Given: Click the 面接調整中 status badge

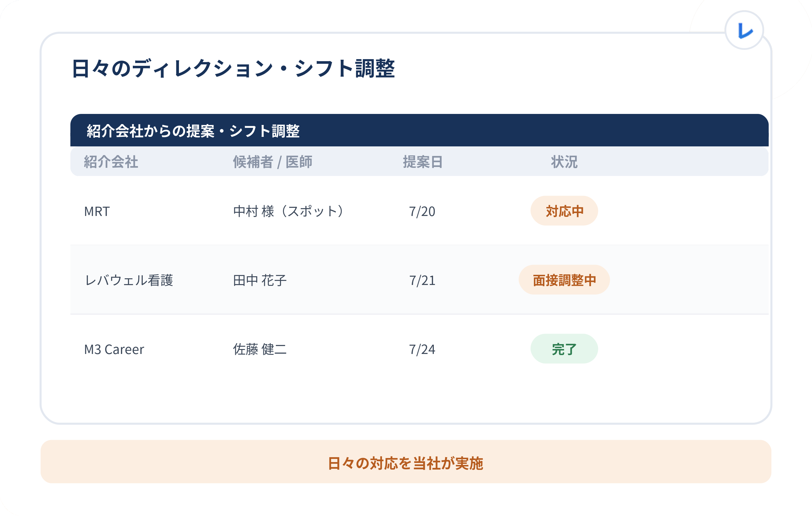Looking at the screenshot, I should 564,280.
